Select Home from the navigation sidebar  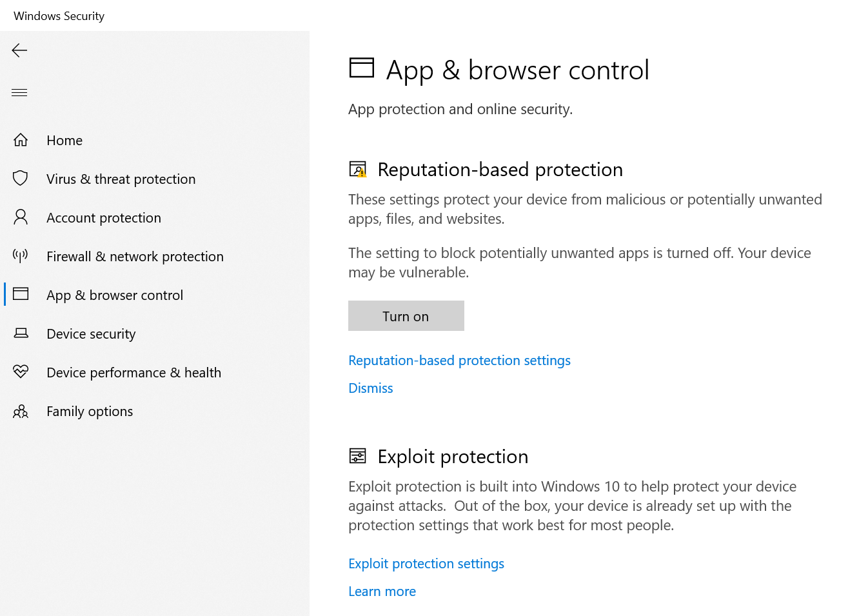click(x=64, y=140)
